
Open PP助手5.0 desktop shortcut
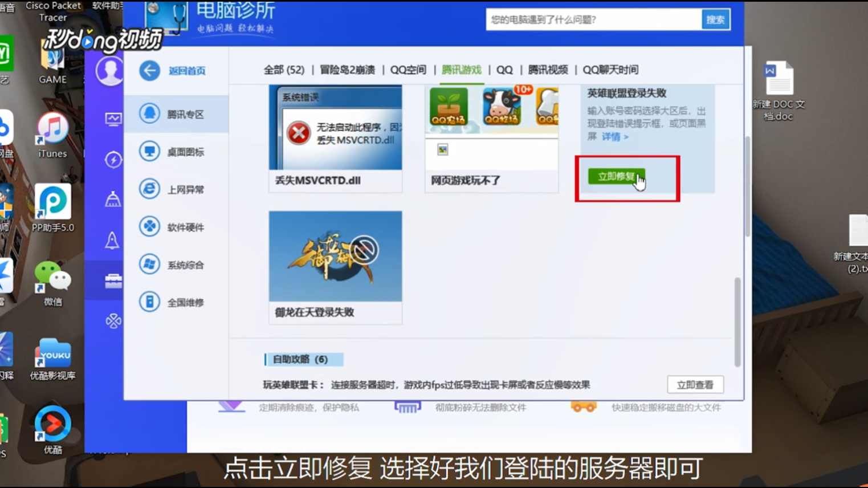52,208
